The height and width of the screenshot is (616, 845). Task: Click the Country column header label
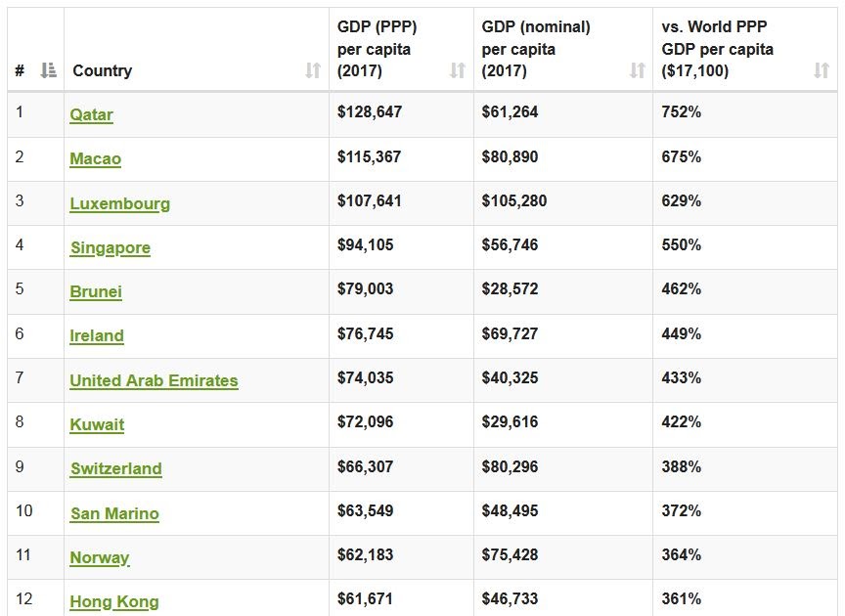click(102, 70)
